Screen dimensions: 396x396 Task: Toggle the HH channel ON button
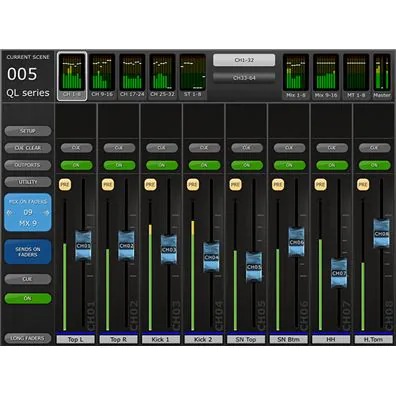point(332,165)
